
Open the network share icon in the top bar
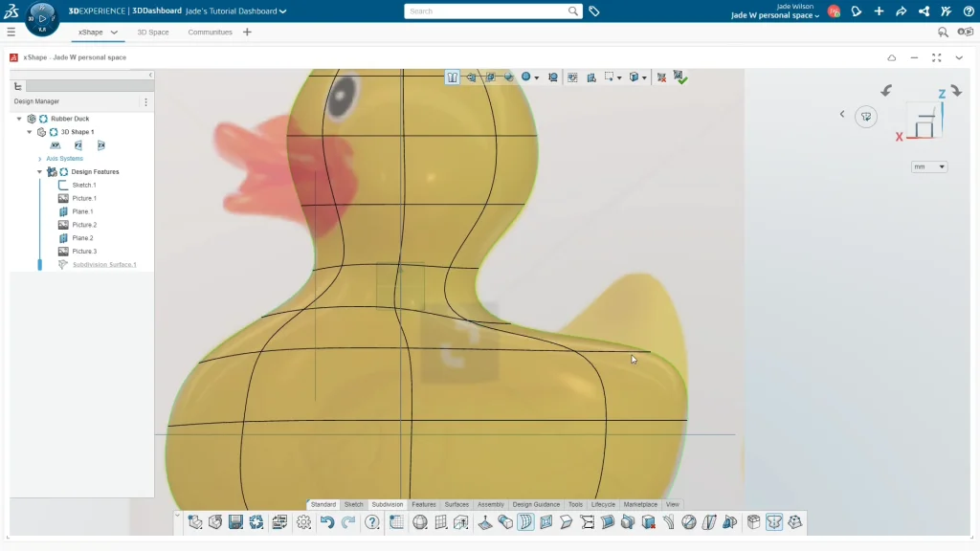point(924,11)
